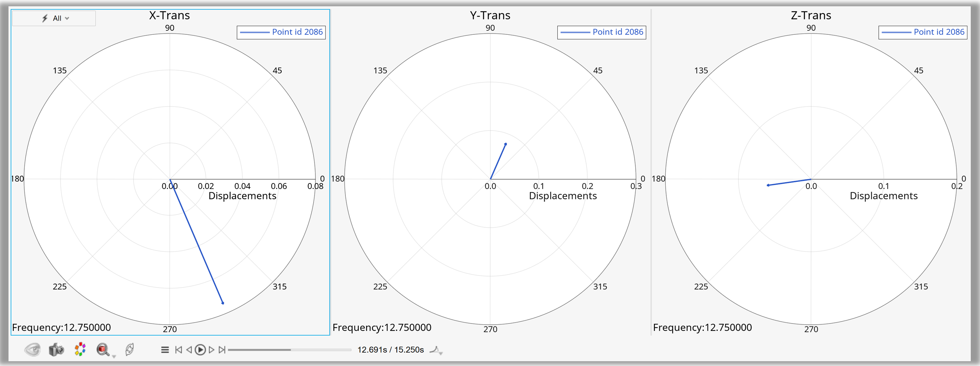Click the Point id 2086 legend in Y-Trans
The height and width of the screenshot is (366, 980).
[x=601, y=32]
